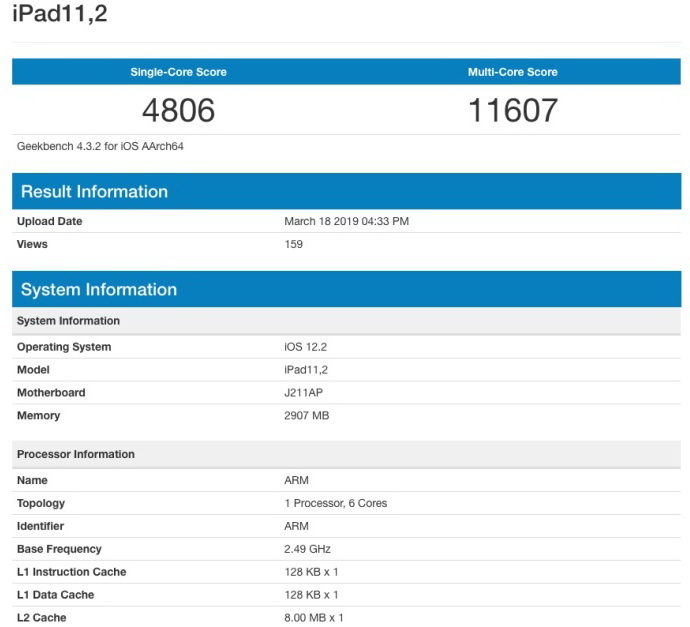Click the Model value iPad11,2
Image resolution: width=690 pixels, height=627 pixels.
(x=306, y=370)
